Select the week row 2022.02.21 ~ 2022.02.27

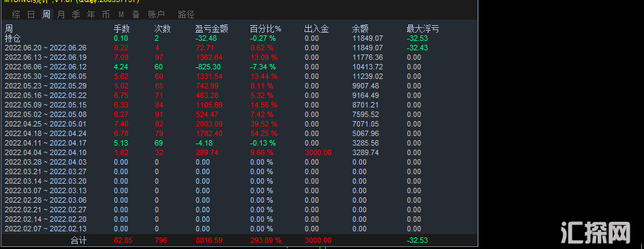tap(46, 210)
